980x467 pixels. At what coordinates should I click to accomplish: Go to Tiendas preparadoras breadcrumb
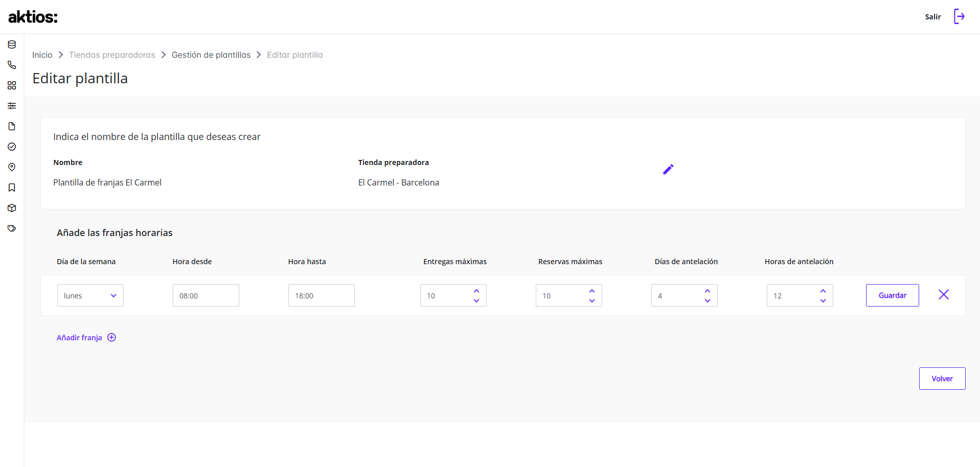tap(112, 55)
